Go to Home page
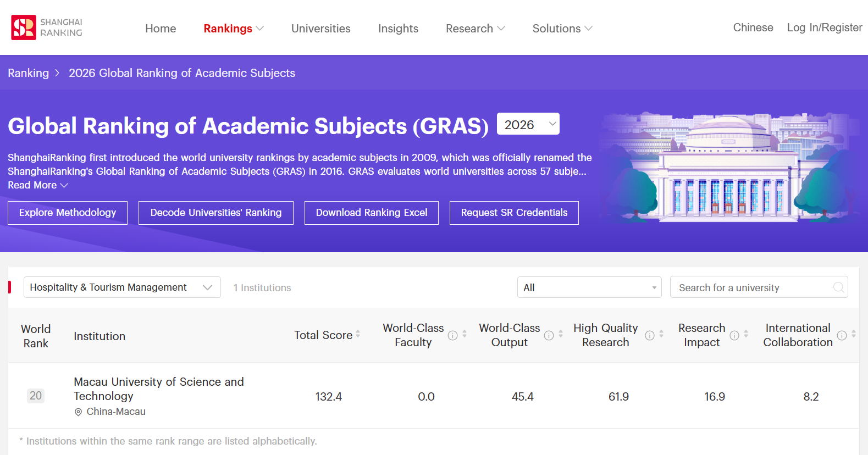The width and height of the screenshot is (868, 455). coord(161,29)
